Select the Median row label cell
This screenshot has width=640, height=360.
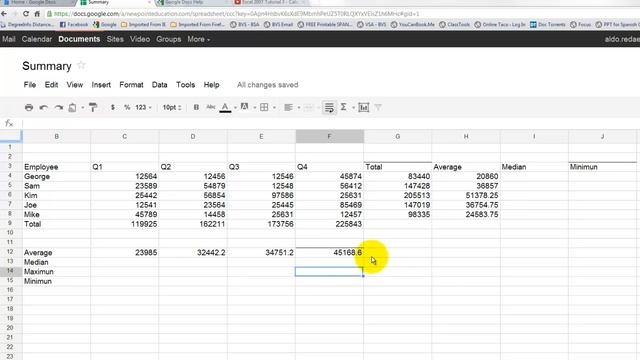coord(56,262)
